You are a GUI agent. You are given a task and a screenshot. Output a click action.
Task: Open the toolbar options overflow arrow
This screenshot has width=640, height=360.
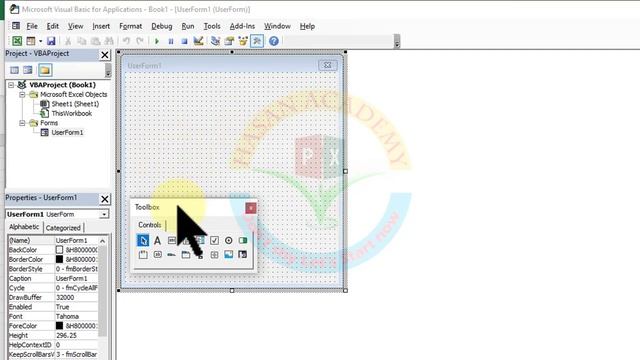[x=397, y=41]
